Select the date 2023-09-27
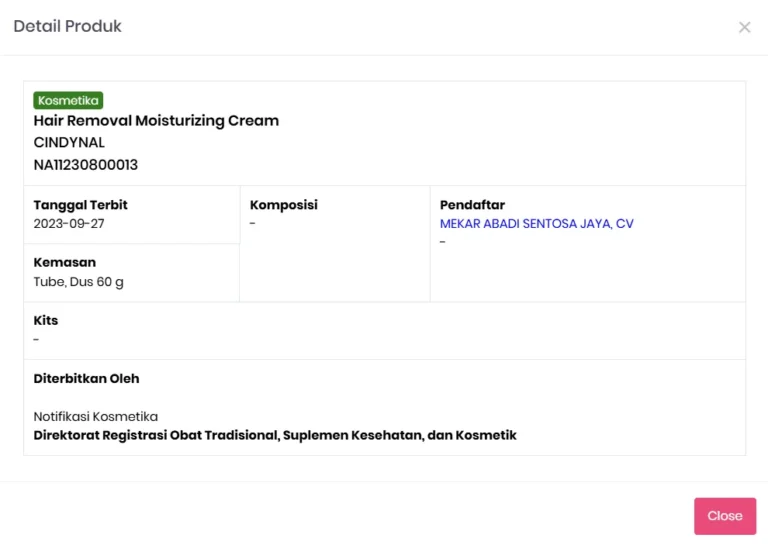Screen dimensions: 768x545 (x=69, y=224)
